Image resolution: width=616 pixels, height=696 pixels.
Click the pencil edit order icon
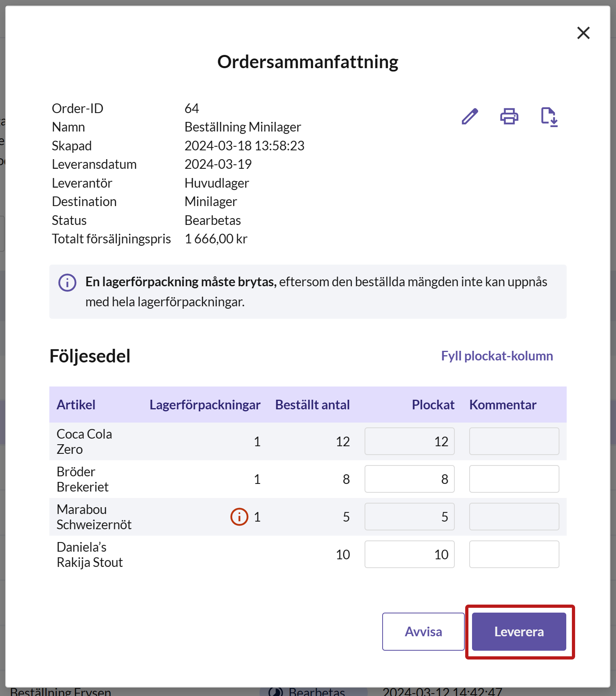(470, 116)
